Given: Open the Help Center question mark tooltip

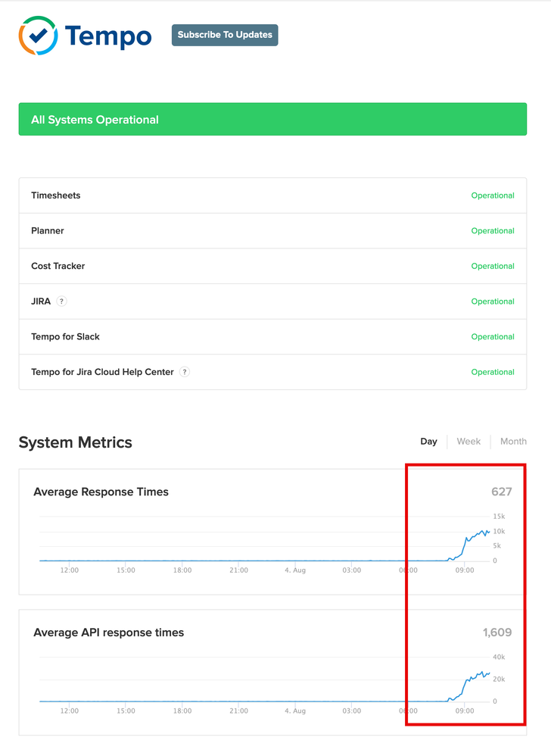Looking at the screenshot, I should 185,372.
